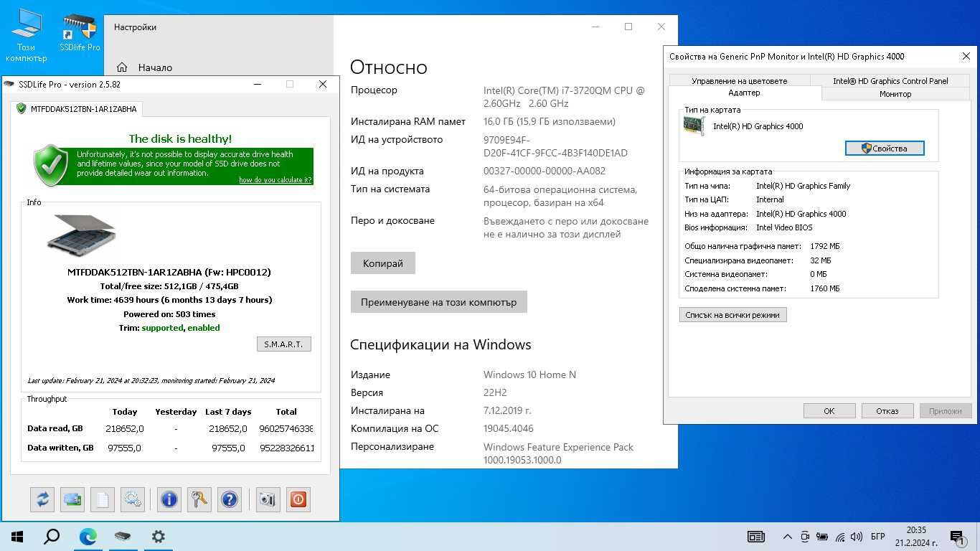Select product ID '00327-00000-00000-AA082'
The width and height of the screenshot is (980, 551).
click(x=545, y=171)
